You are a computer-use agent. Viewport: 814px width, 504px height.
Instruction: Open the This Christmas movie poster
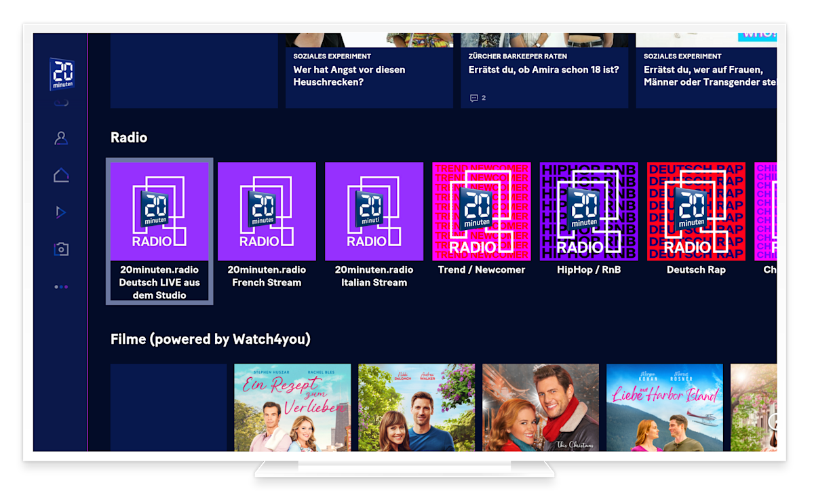[x=541, y=408]
